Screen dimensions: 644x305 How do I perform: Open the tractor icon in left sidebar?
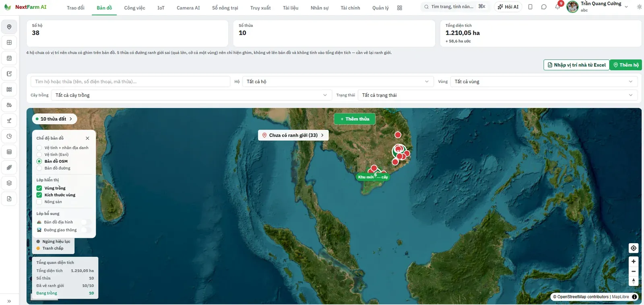click(x=9, y=105)
